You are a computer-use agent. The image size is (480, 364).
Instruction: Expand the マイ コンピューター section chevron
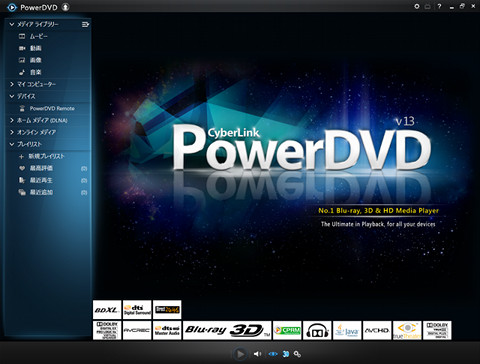[x=12, y=84]
